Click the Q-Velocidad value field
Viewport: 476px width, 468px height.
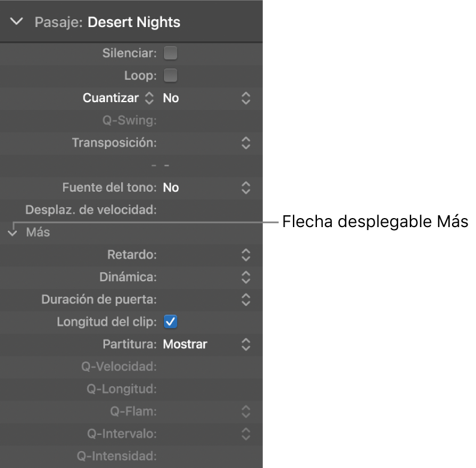(204, 366)
